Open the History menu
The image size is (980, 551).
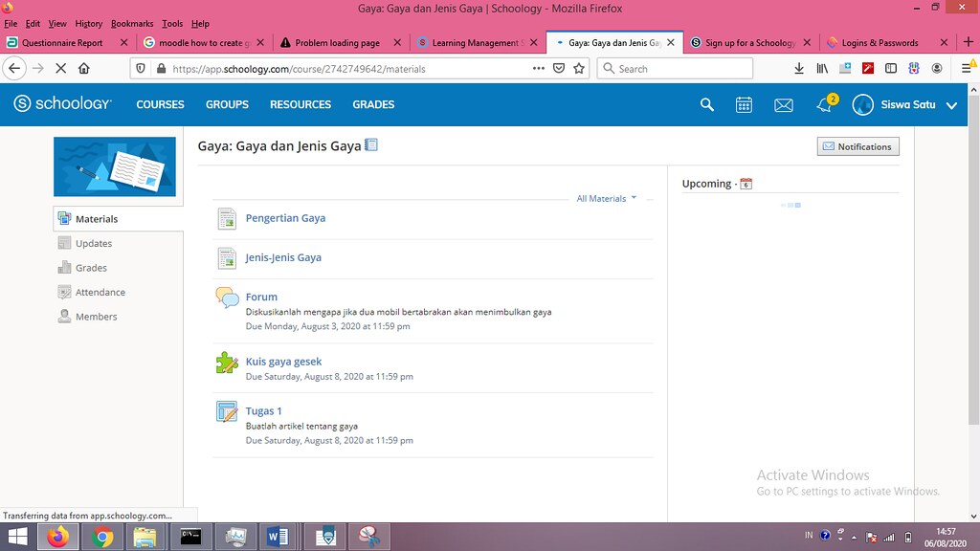89,24
